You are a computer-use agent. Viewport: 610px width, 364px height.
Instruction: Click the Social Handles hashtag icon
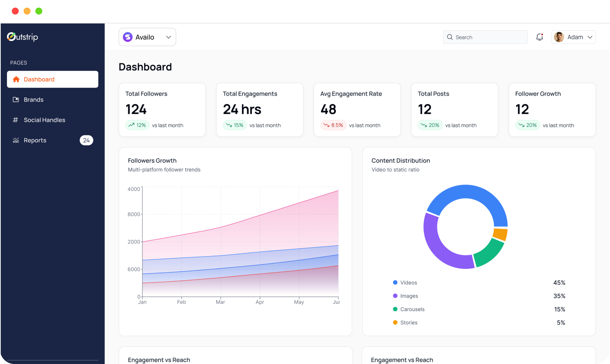(15, 120)
